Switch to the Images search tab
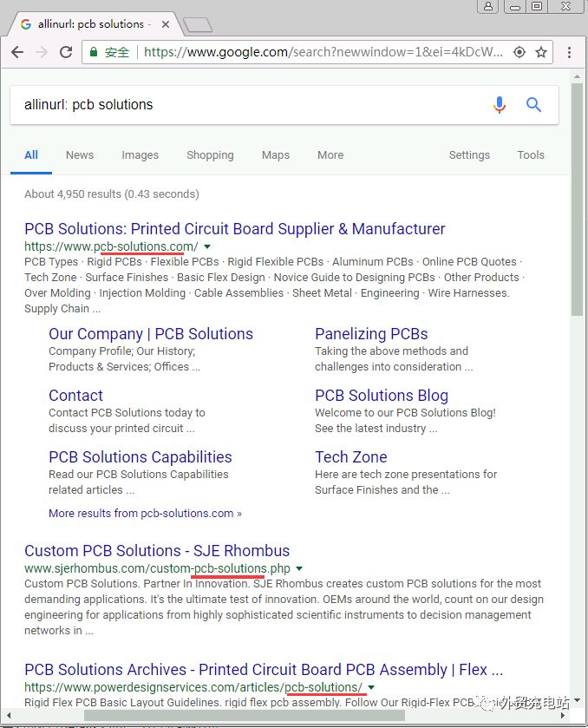This screenshot has width=588, height=728. 140,155
